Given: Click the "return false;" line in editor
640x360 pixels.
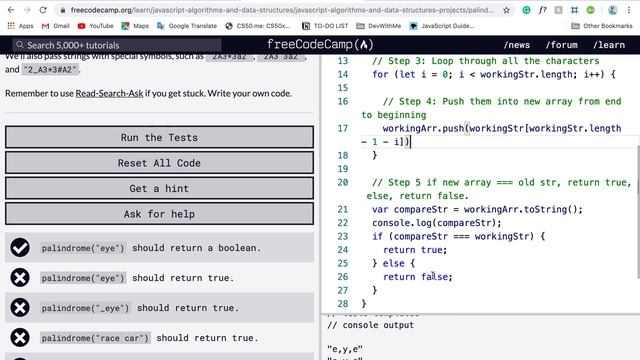Looking at the screenshot, I should coord(418,277).
